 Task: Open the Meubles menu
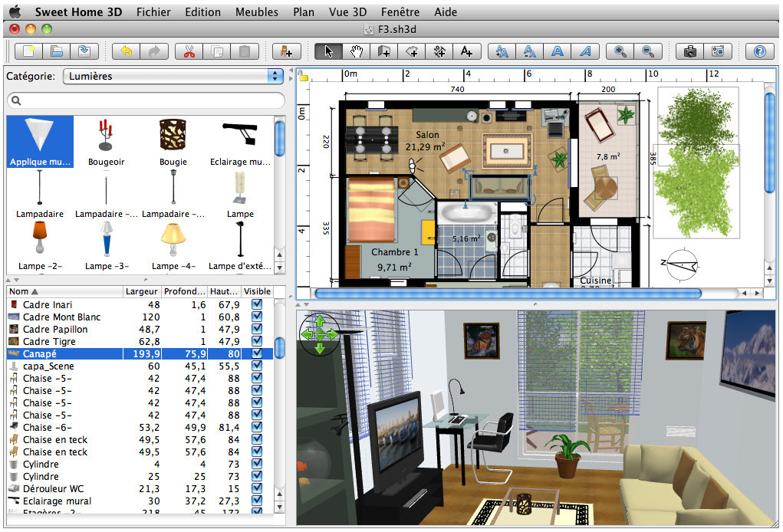[x=256, y=12]
